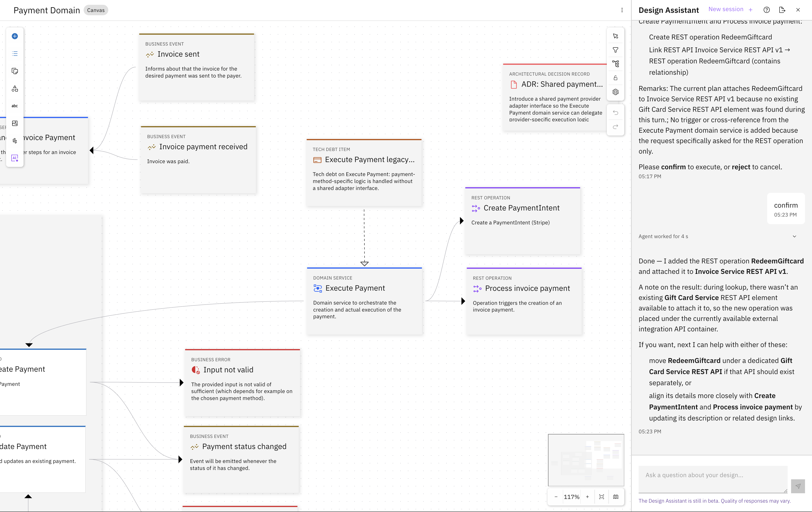
Task: Expand the 'Agent worked for 4 s' chevron
Action: pyautogui.click(x=794, y=236)
